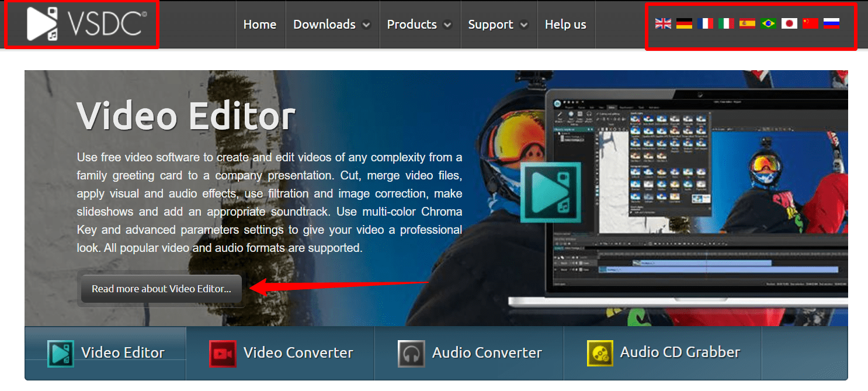Viewport: 868px width, 391px height.
Task: Expand the Products dropdown arrow
Action: click(x=447, y=25)
